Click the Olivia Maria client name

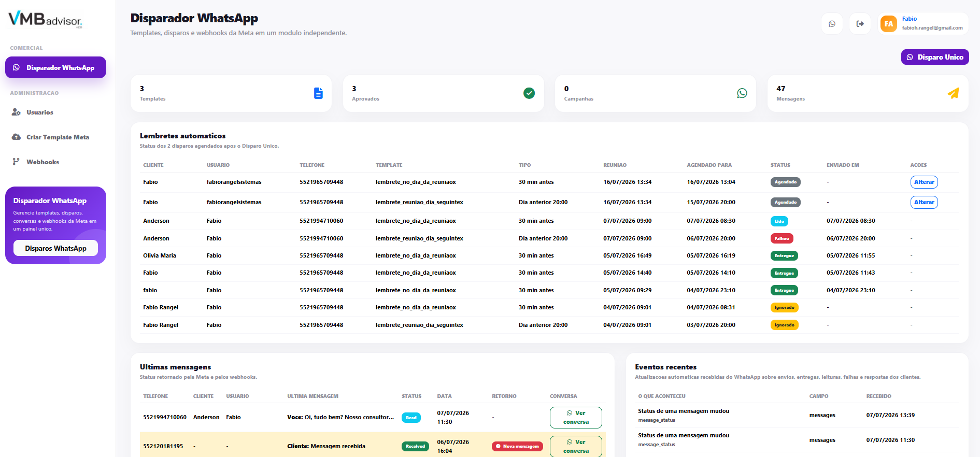pyautogui.click(x=160, y=255)
